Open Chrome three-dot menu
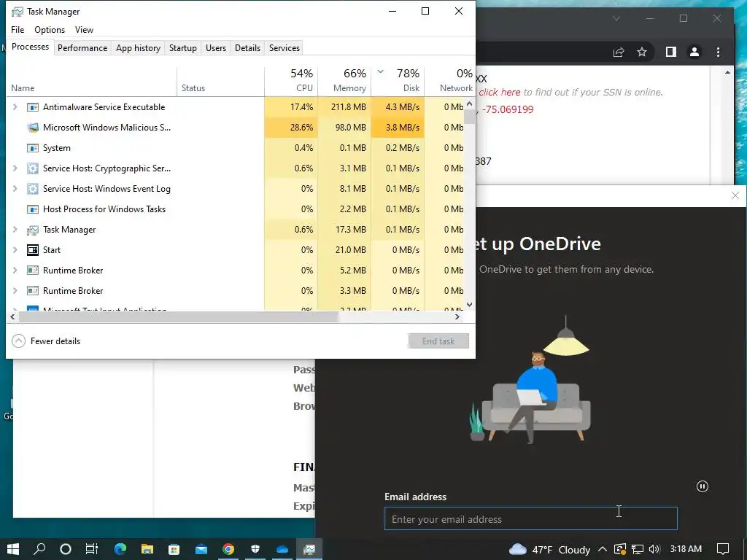 (718, 52)
